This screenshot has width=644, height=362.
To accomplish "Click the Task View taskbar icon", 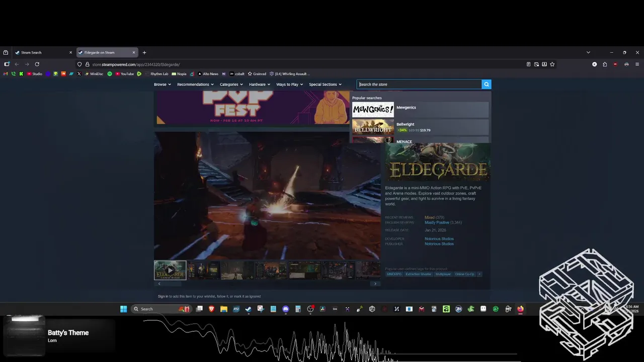I will pyautogui.click(x=199, y=309).
